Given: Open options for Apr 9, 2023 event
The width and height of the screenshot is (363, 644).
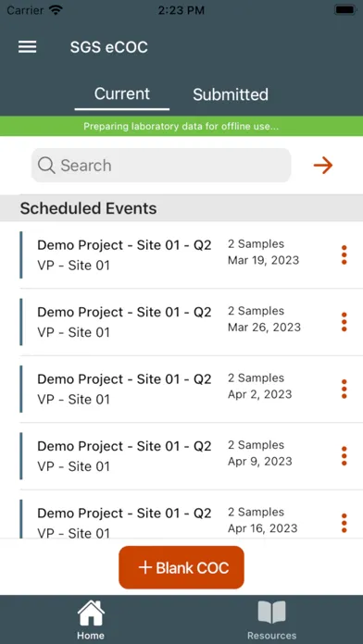Looking at the screenshot, I should (x=344, y=456).
